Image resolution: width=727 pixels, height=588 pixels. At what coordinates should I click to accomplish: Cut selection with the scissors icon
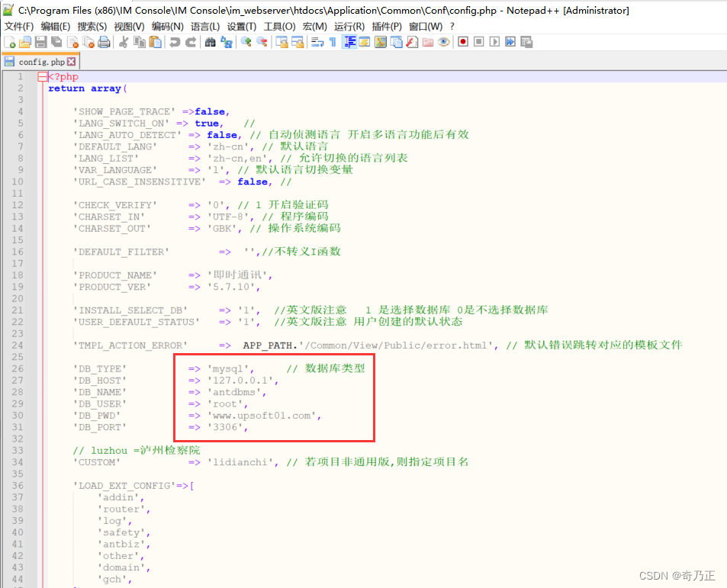click(124, 42)
